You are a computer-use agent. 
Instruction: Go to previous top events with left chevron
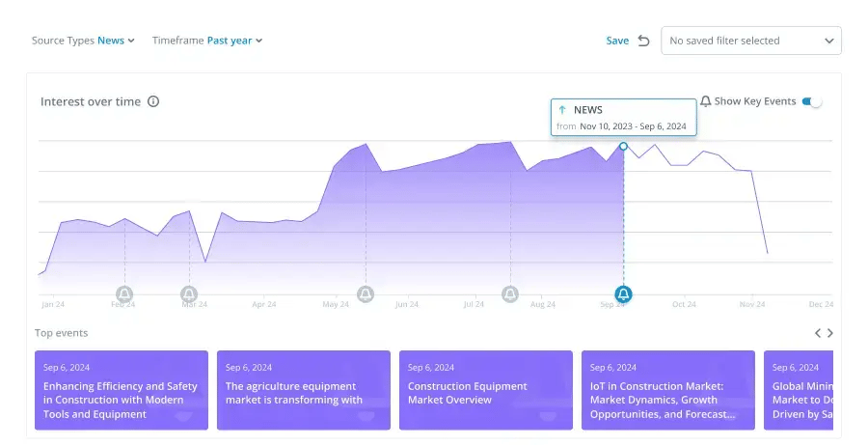coord(818,333)
